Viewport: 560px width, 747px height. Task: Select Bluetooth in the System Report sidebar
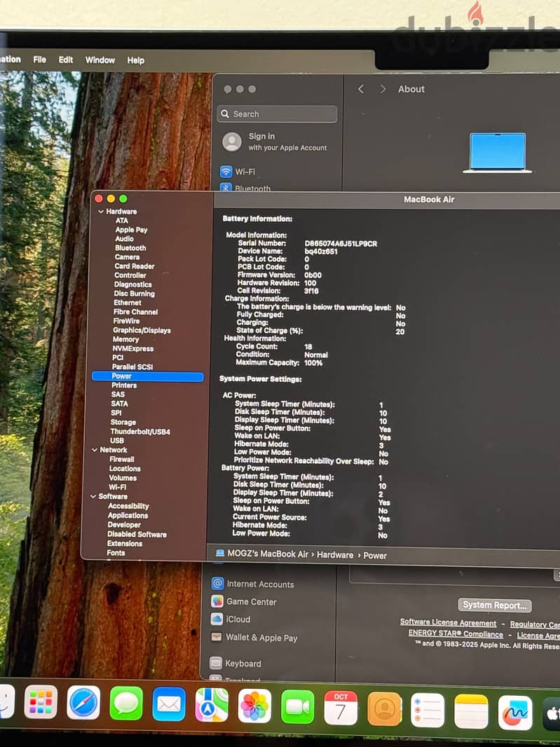pyautogui.click(x=130, y=248)
